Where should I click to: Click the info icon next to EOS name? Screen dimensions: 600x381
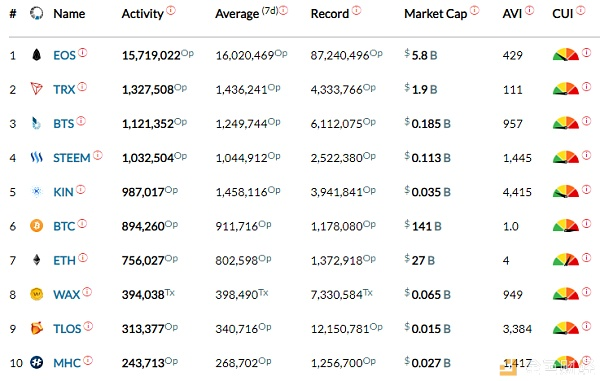point(83,52)
